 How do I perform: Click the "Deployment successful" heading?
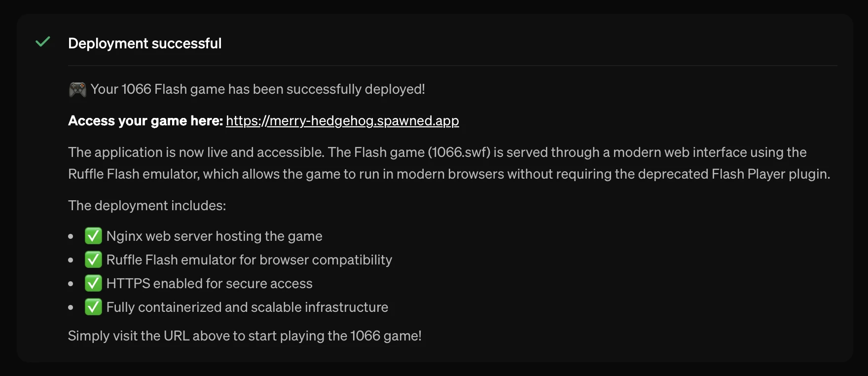point(145,43)
